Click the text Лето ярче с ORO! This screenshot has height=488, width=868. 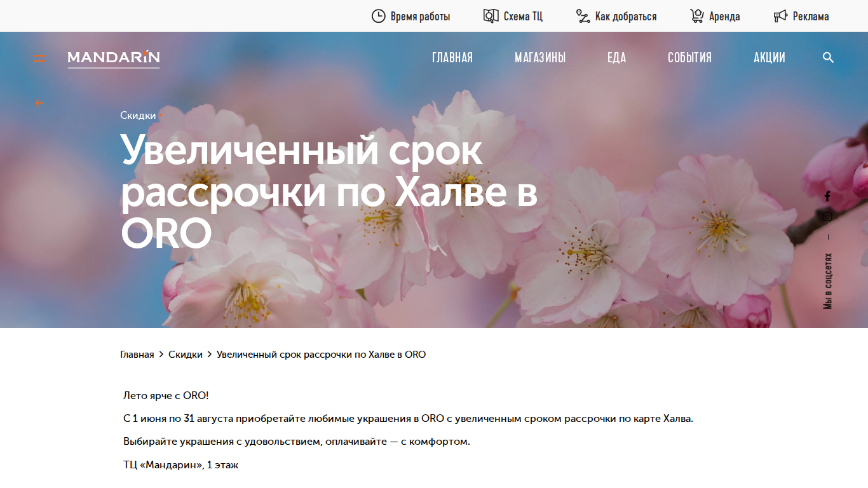166,396
